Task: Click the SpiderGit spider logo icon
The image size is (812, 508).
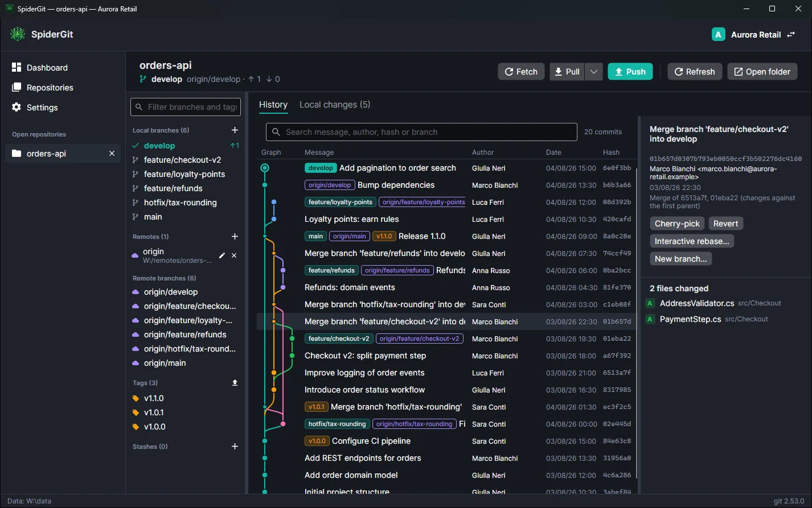Action: tap(18, 34)
